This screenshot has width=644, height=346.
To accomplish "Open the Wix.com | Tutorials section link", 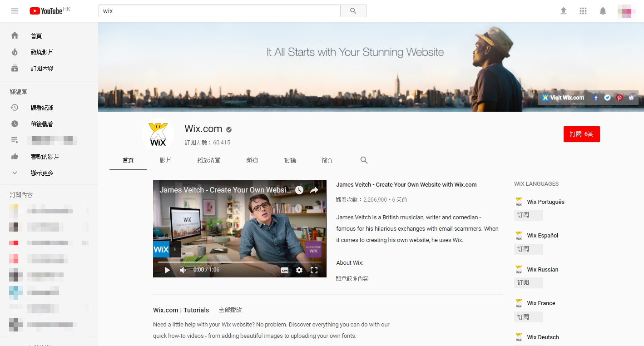I will [x=181, y=310].
